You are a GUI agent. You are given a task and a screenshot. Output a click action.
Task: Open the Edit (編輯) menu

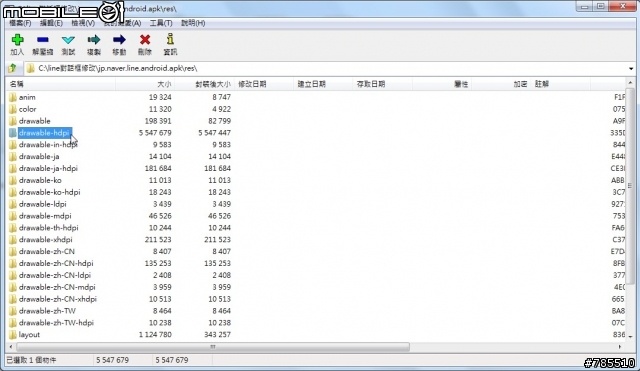51,23
